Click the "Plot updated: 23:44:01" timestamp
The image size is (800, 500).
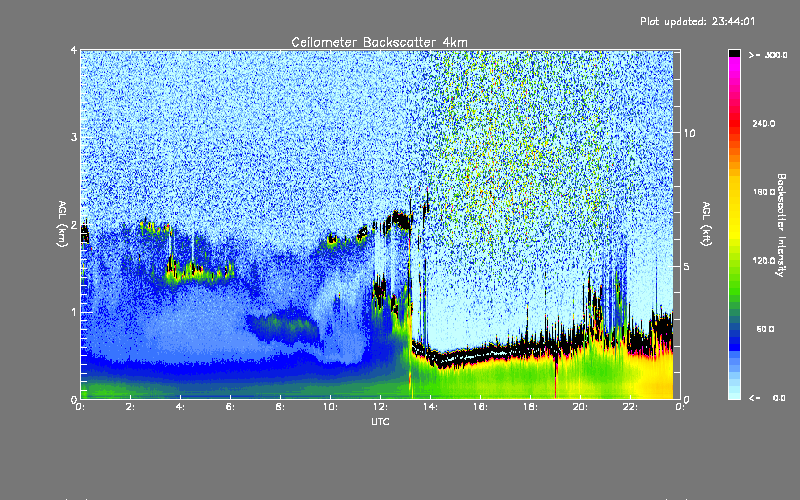[x=697, y=21]
